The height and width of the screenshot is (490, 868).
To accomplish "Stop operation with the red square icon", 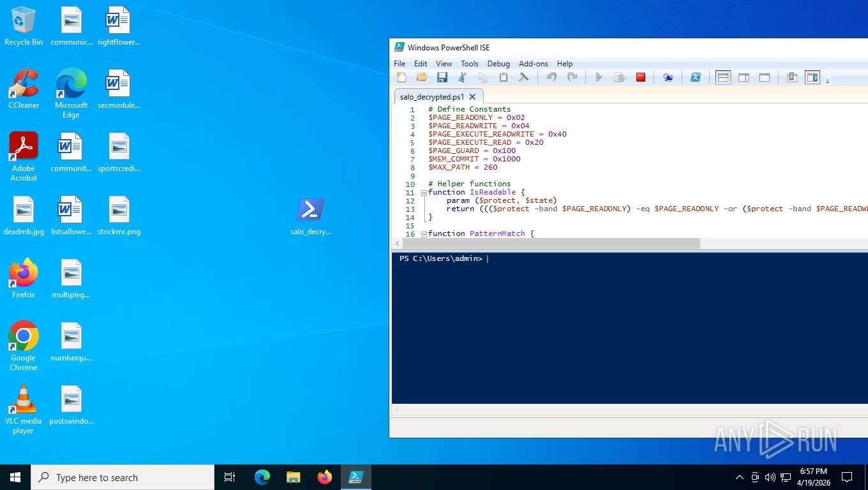I will [x=641, y=77].
